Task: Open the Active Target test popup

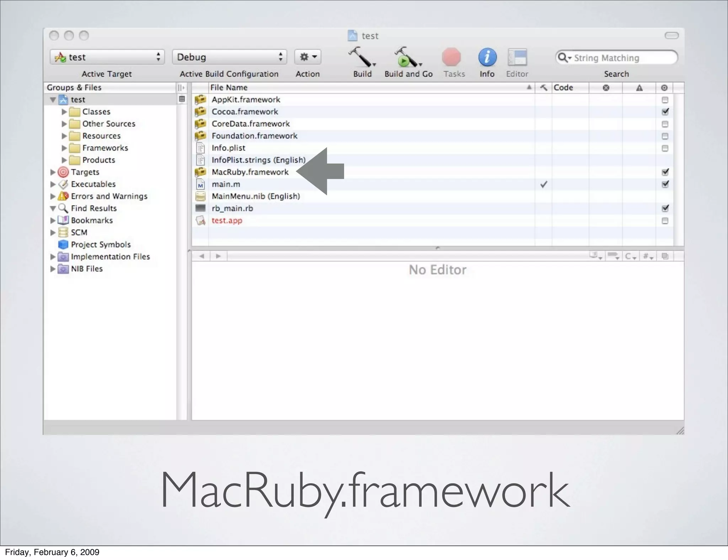Action: tap(107, 57)
